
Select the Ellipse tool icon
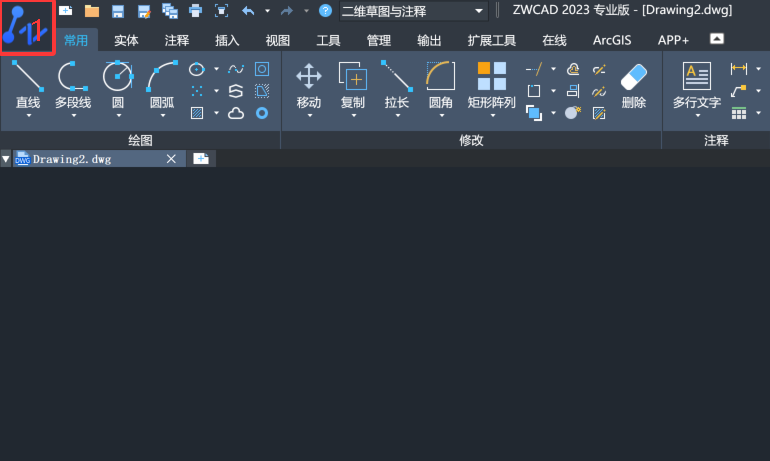(x=196, y=69)
